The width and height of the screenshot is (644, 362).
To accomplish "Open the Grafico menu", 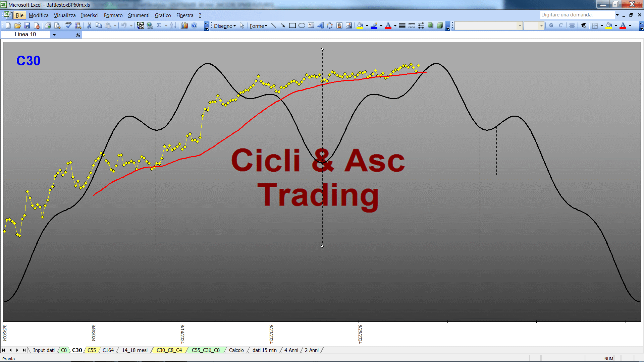I will [x=163, y=15].
